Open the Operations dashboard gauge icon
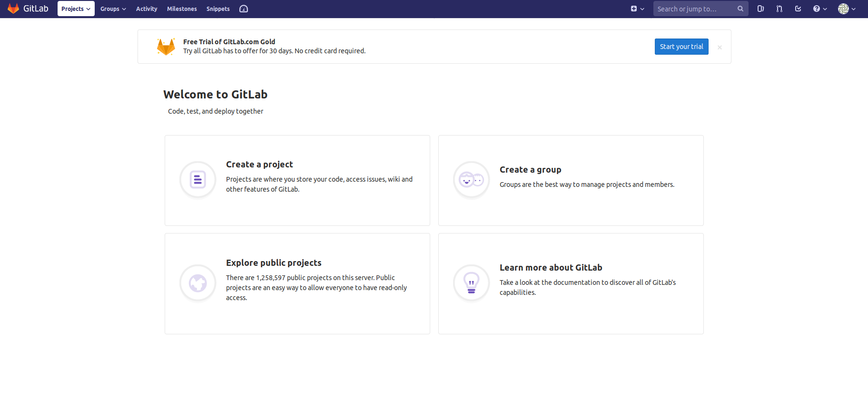This screenshot has width=868, height=399. (244, 9)
